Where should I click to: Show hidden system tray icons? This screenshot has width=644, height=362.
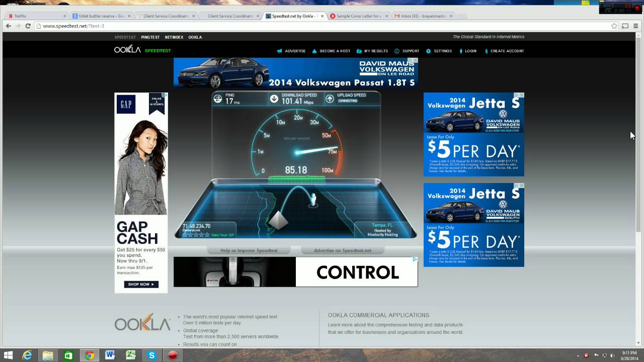click(578, 355)
